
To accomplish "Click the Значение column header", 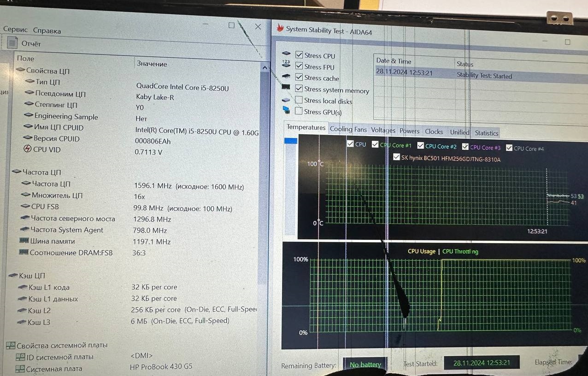I will [152, 64].
